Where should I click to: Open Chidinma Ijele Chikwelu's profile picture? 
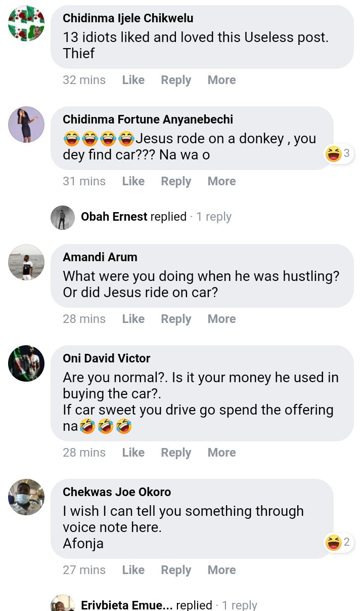tap(26, 24)
